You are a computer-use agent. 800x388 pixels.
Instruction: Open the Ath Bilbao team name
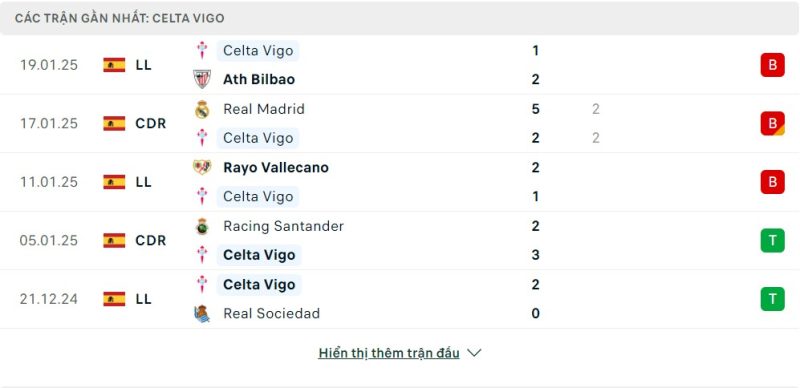click(259, 80)
